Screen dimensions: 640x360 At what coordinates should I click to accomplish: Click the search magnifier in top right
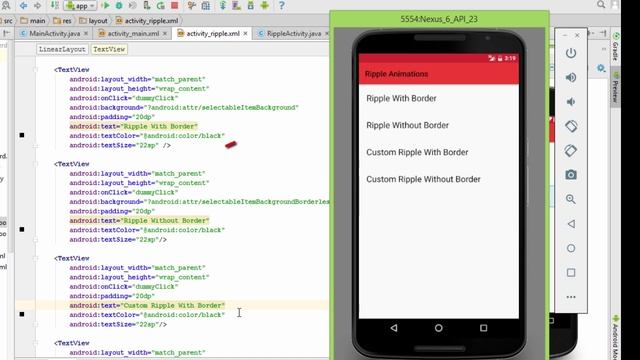601,4
